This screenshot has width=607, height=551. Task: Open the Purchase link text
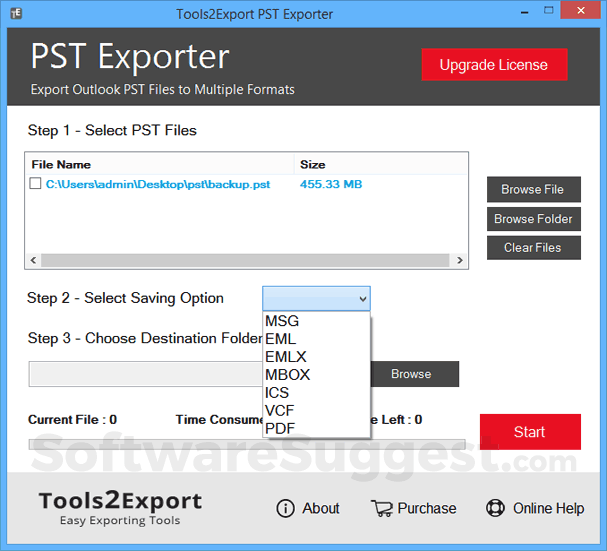(427, 508)
